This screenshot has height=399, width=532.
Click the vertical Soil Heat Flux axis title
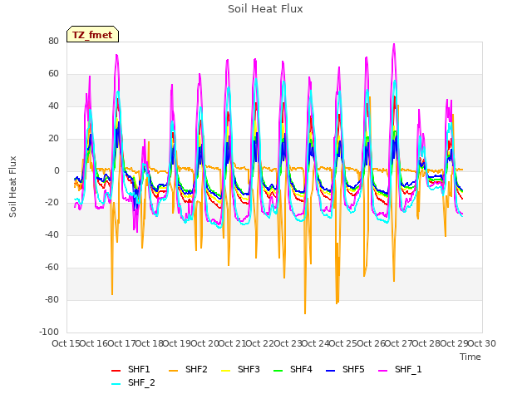12,186
